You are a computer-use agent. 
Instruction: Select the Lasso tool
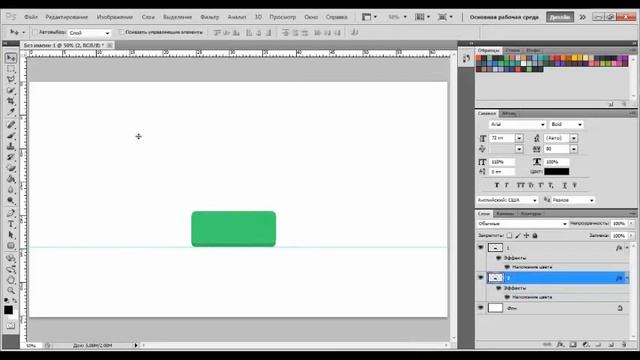click(x=11, y=79)
